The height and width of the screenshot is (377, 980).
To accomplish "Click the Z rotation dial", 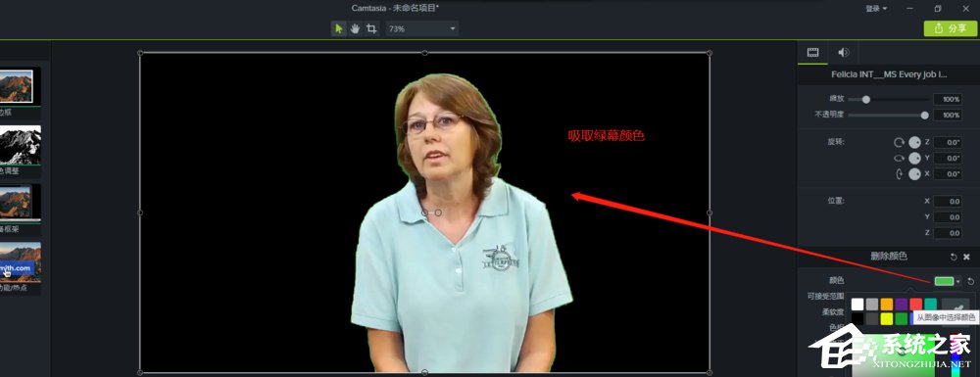I will tap(914, 142).
